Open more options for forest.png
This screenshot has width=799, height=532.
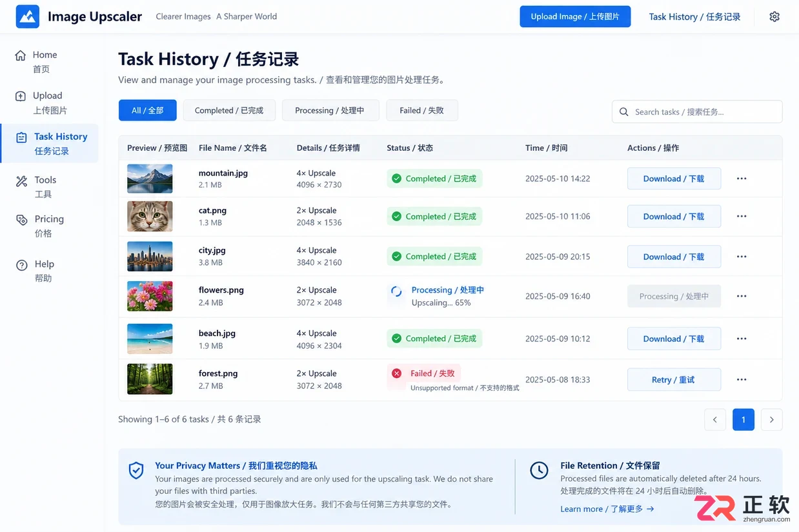point(742,380)
